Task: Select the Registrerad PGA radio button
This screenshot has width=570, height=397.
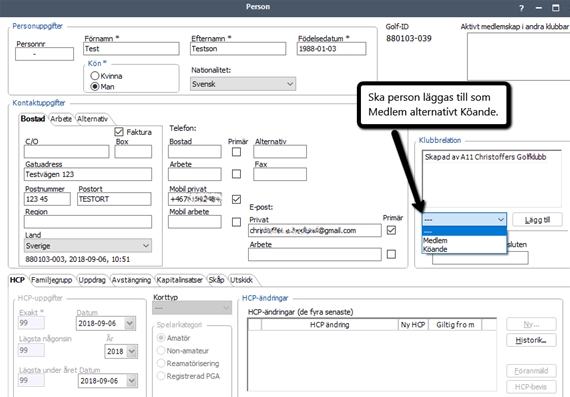Action: [161, 376]
